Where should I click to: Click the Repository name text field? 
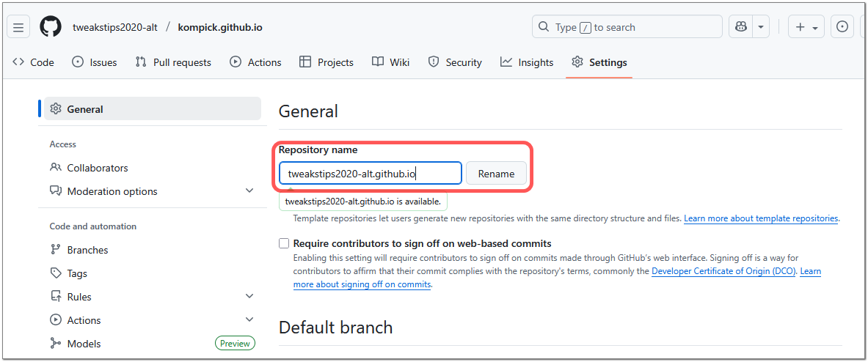371,174
